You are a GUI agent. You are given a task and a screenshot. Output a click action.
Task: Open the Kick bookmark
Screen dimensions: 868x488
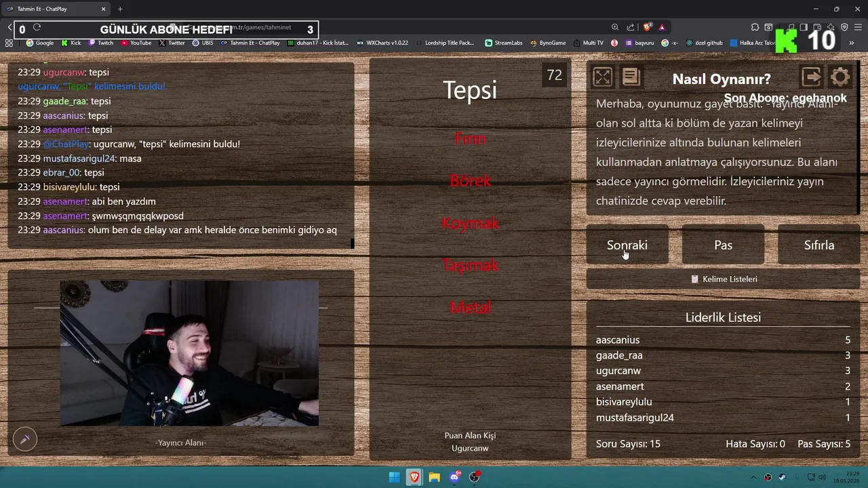point(71,43)
